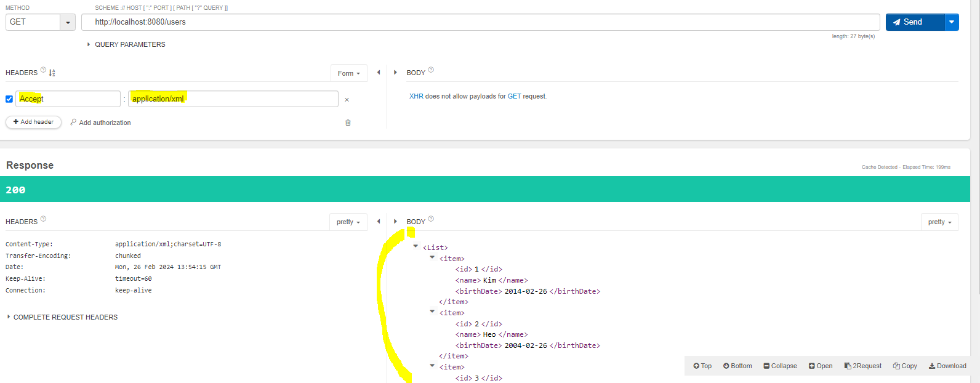The width and height of the screenshot is (980, 383).
Task: Expand COMPLETE REQUEST HEADERS
Action: (62, 317)
